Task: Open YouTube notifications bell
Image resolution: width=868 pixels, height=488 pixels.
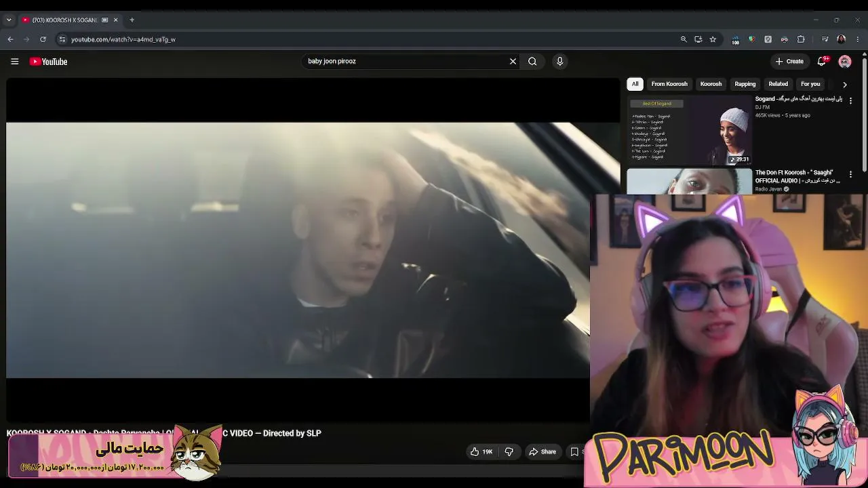Action: 822,62
